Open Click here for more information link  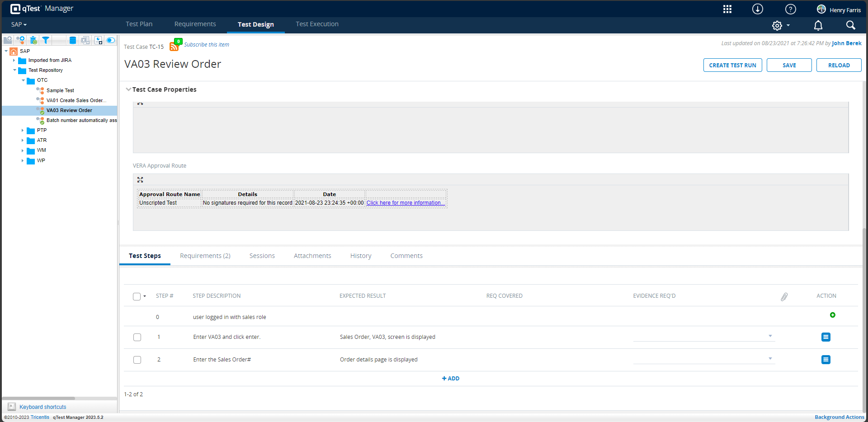(x=406, y=203)
